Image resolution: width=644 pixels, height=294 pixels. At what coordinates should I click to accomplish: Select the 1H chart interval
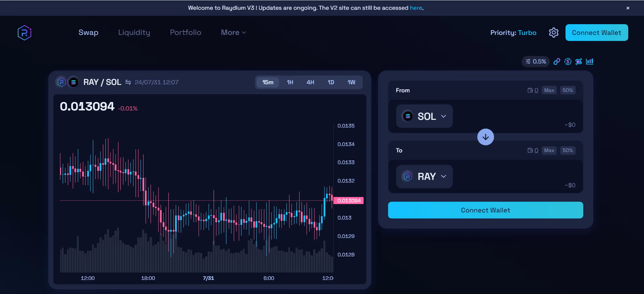[x=290, y=82]
